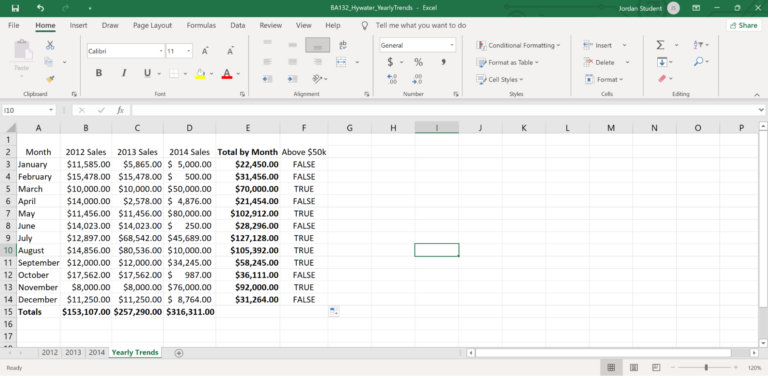Switch to the 2012 sheet tab
The height and width of the screenshot is (376, 768).
pos(49,352)
